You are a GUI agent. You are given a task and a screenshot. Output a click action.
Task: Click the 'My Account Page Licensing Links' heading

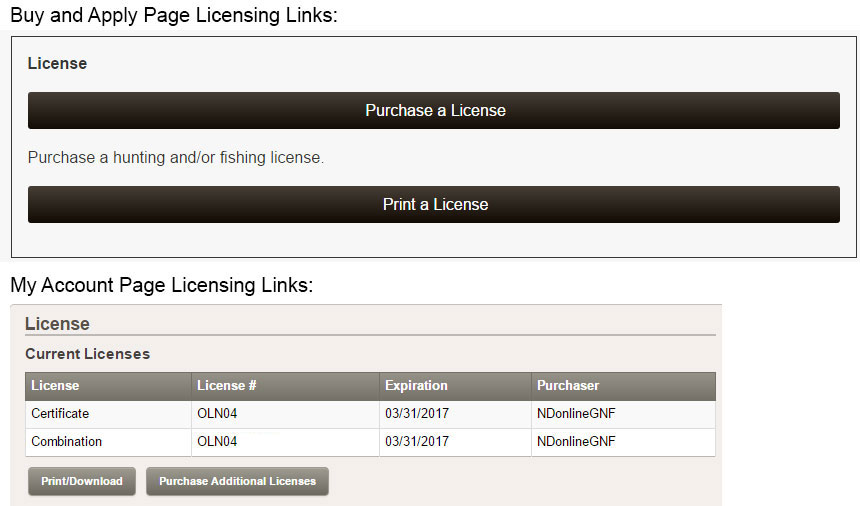tap(162, 286)
